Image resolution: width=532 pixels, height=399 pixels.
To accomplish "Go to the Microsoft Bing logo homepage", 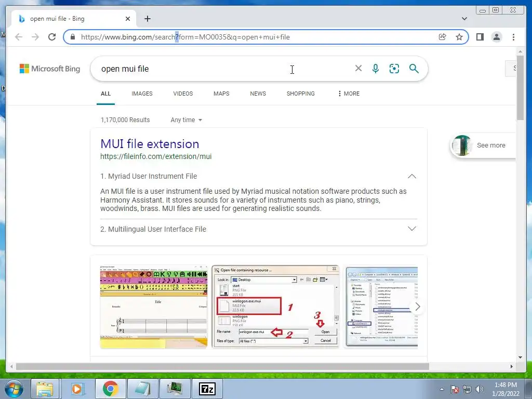I will pos(50,69).
